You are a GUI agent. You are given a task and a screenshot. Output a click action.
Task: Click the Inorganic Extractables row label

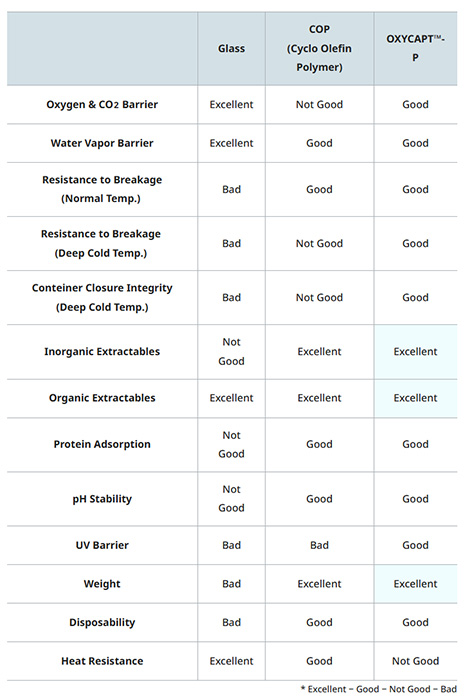[x=102, y=352]
